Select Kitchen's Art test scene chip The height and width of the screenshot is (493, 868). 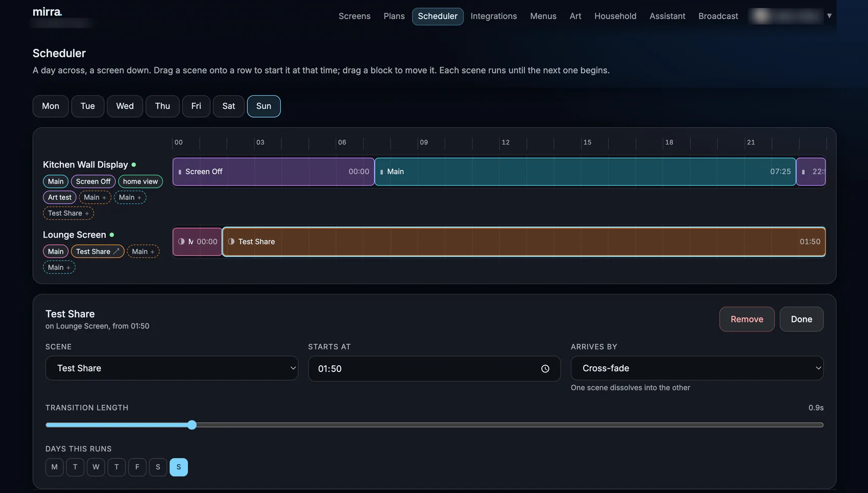tap(60, 197)
